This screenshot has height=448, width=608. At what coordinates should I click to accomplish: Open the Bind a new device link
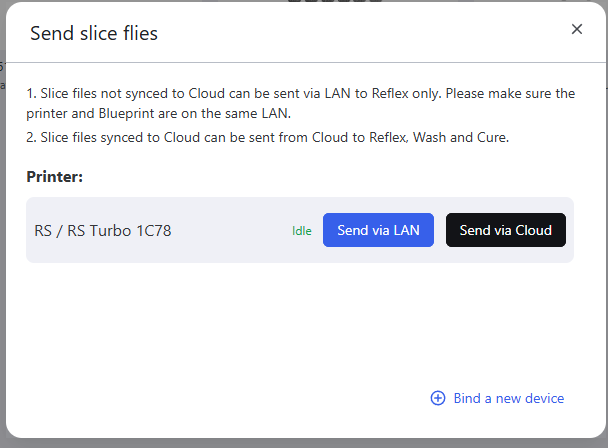(x=508, y=398)
